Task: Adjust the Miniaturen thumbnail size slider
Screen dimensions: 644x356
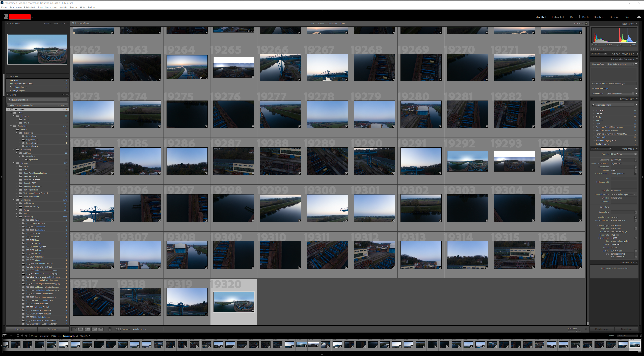Action: (x=576, y=331)
